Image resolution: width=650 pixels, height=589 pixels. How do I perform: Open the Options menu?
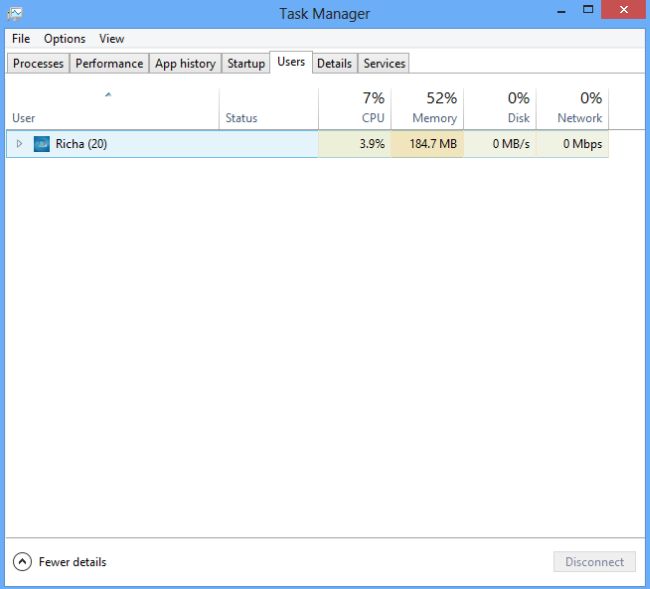click(x=65, y=39)
